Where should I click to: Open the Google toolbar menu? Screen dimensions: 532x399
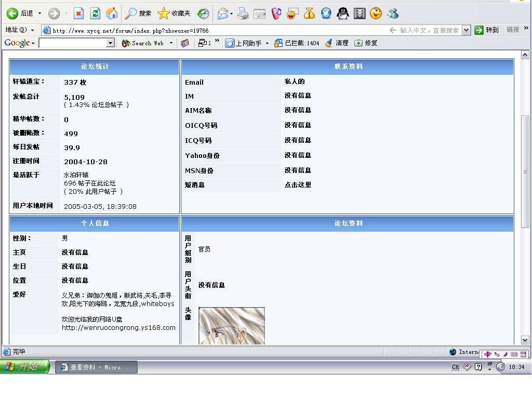[19, 43]
